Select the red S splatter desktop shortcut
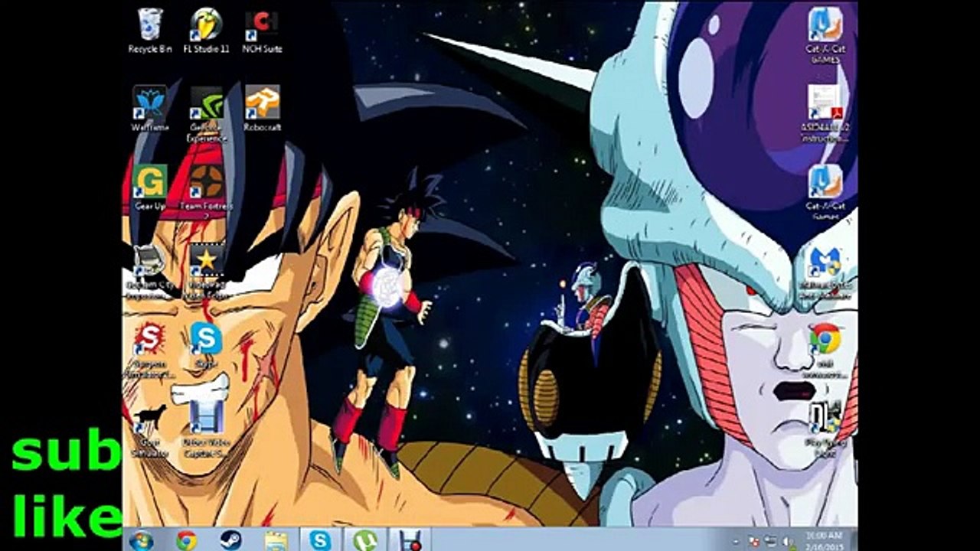 [150, 350]
